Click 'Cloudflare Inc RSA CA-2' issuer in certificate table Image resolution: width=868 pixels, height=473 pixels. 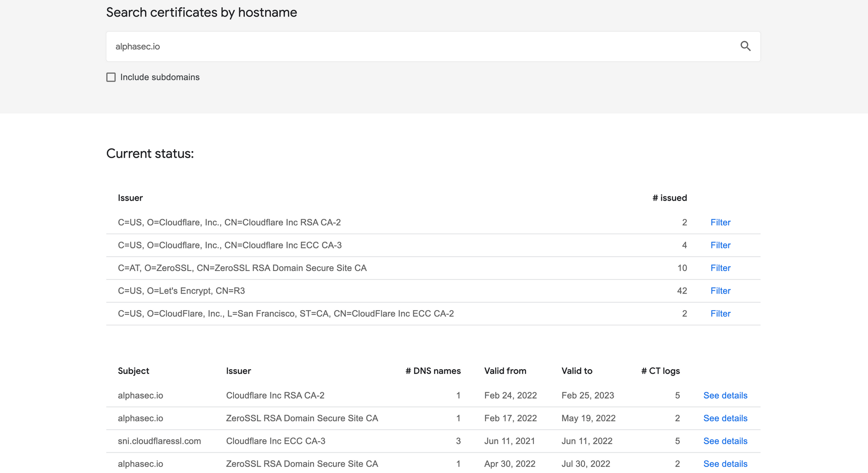pos(275,396)
